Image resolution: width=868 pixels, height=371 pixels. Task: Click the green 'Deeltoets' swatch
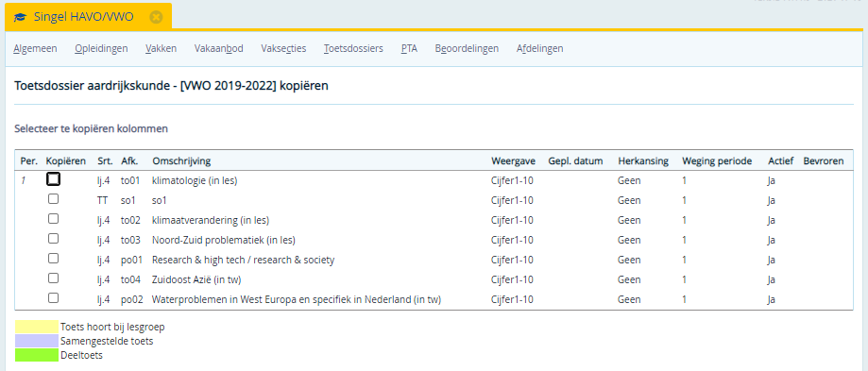37,356
